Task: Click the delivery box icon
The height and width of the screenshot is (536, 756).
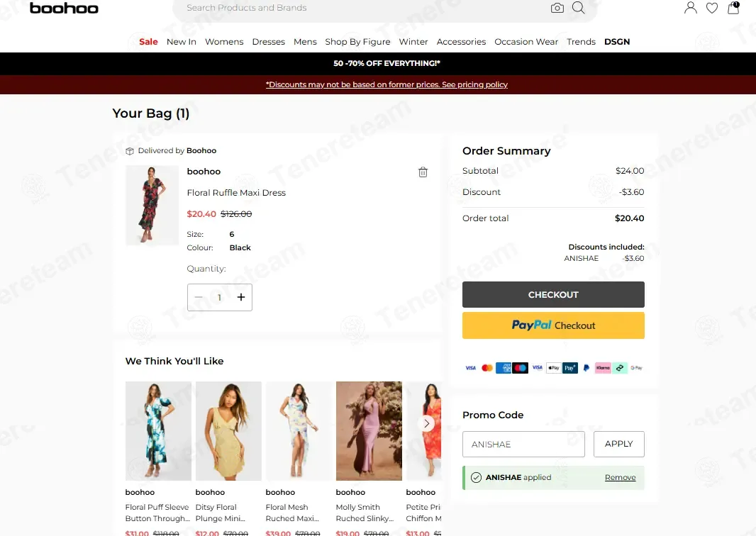Action: pyautogui.click(x=130, y=151)
